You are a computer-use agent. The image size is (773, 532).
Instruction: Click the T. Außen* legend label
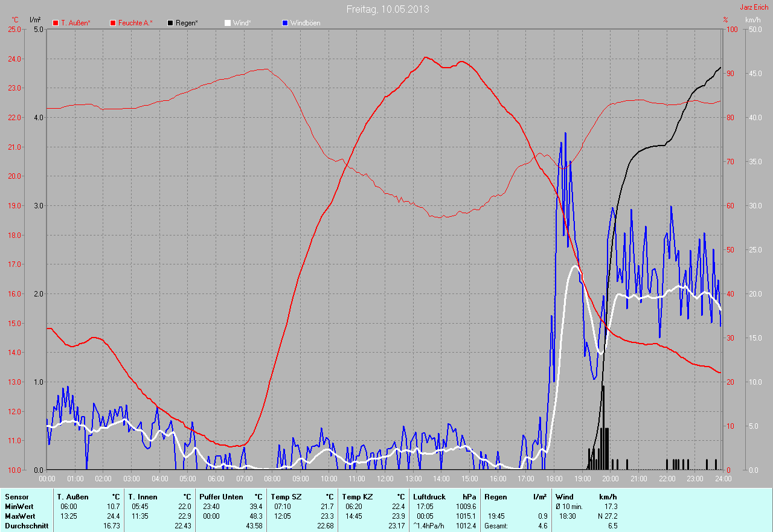pos(75,23)
